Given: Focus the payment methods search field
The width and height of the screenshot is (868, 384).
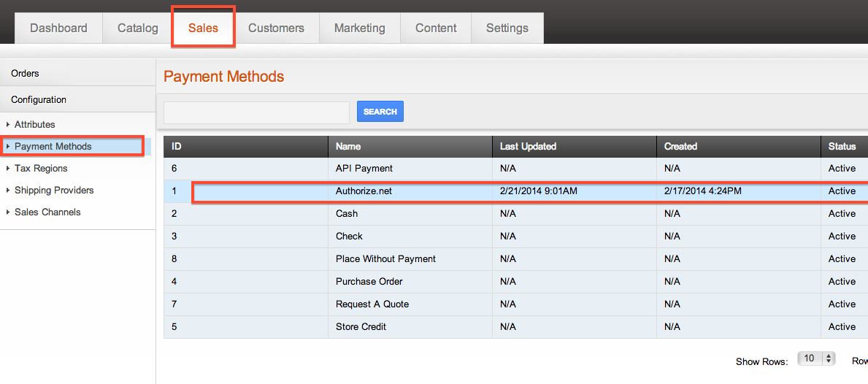Looking at the screenshot, I should (256, 112).
